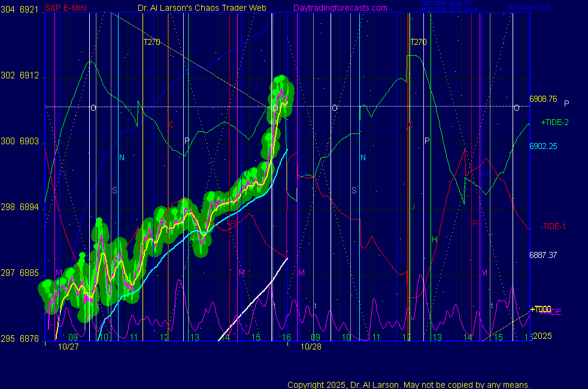Select the 298 6894 axis label

pos(21,207)
